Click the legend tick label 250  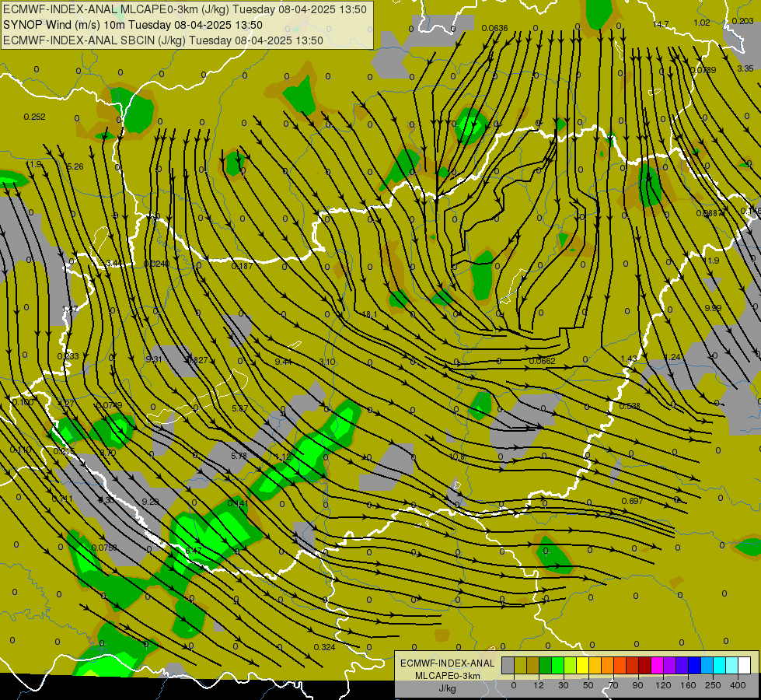pos(713,685)
